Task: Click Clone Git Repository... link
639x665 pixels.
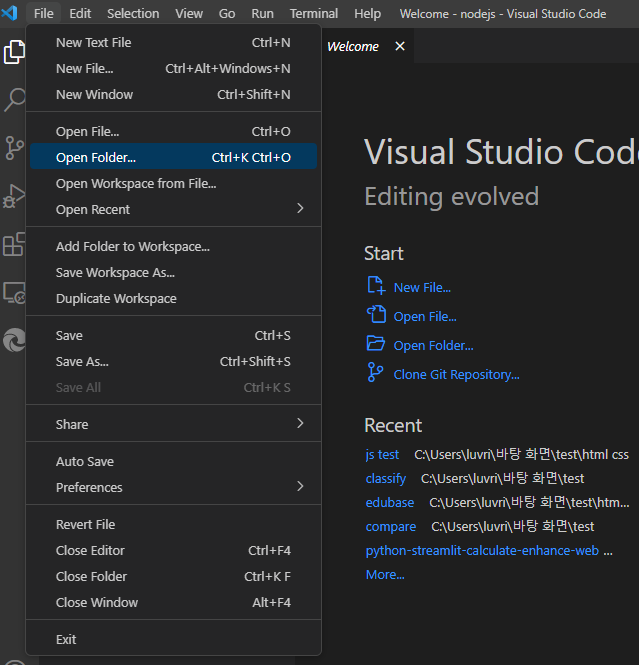Action: [456, 374]
